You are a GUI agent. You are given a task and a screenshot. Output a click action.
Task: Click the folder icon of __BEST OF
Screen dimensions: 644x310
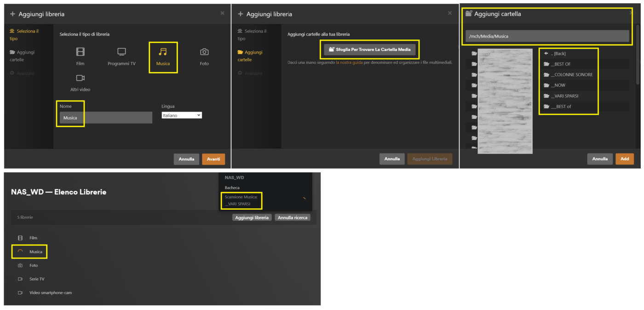tap(546, 64)
